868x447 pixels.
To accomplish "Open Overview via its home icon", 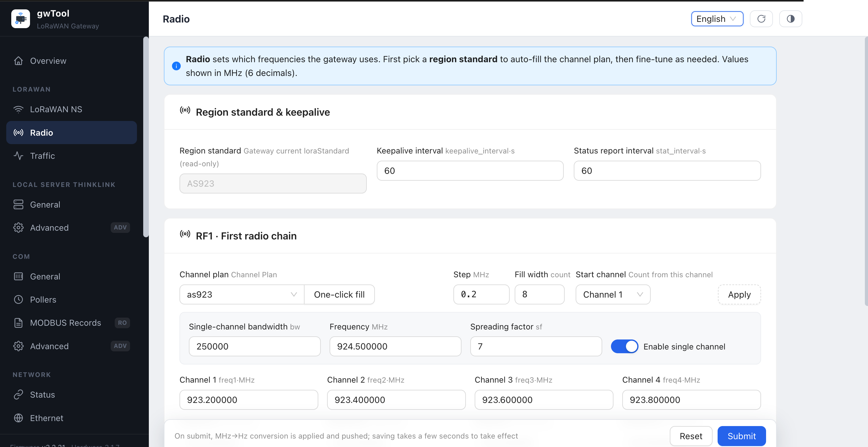I will coord(18,61).
